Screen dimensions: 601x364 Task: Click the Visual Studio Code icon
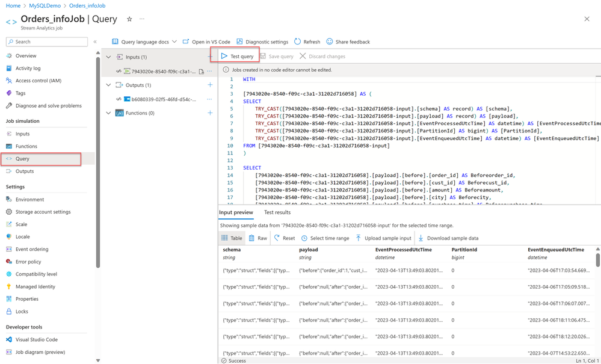point(9,339)
